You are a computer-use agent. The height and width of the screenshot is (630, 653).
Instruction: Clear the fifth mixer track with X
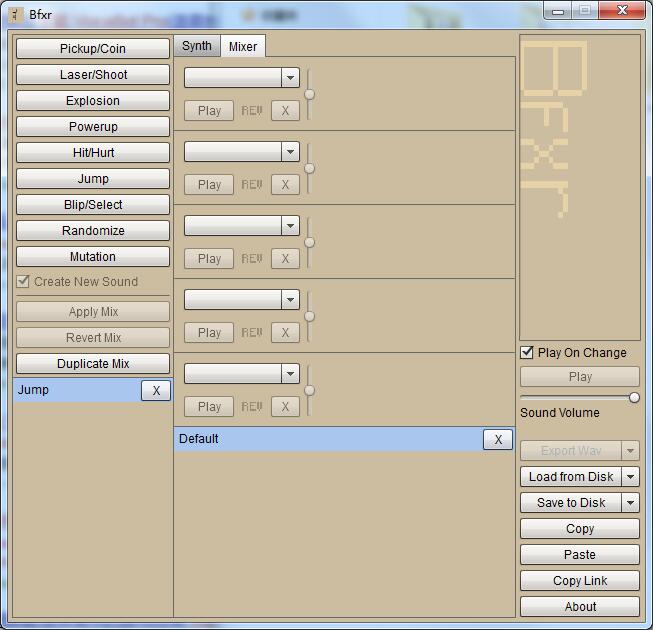pyautogui.click(x=285, y=406)
